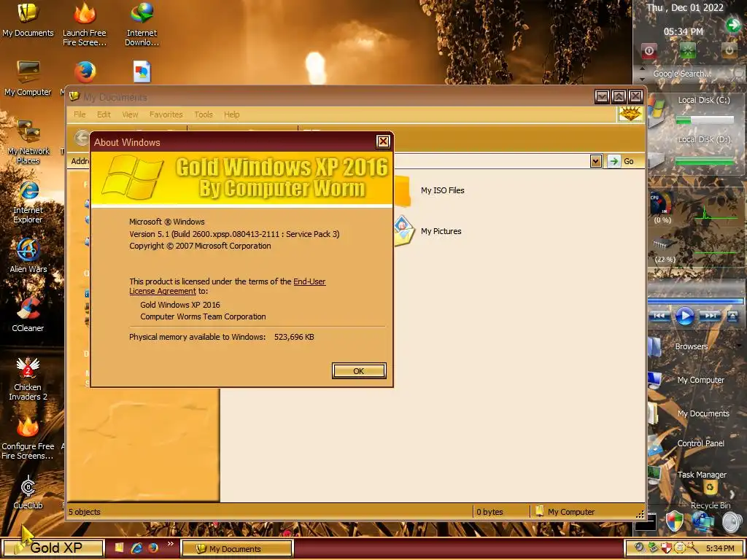Click the media player eject button

[x=732, y=316]
